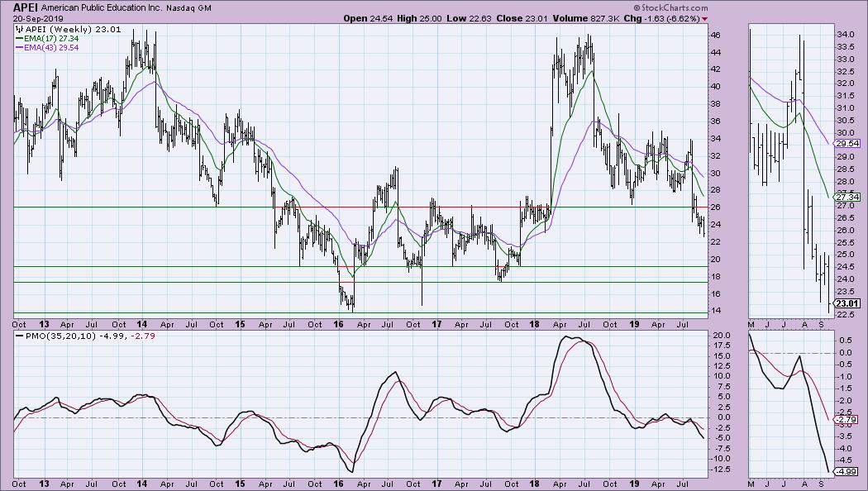Select the Low 22.63 value

tap(470, 18)
